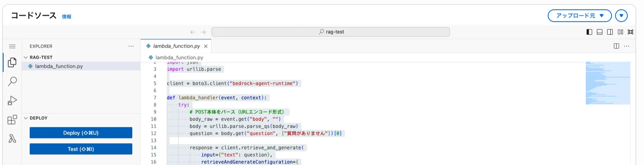Click the Test button
644x165 pixels.
point(81,149)
